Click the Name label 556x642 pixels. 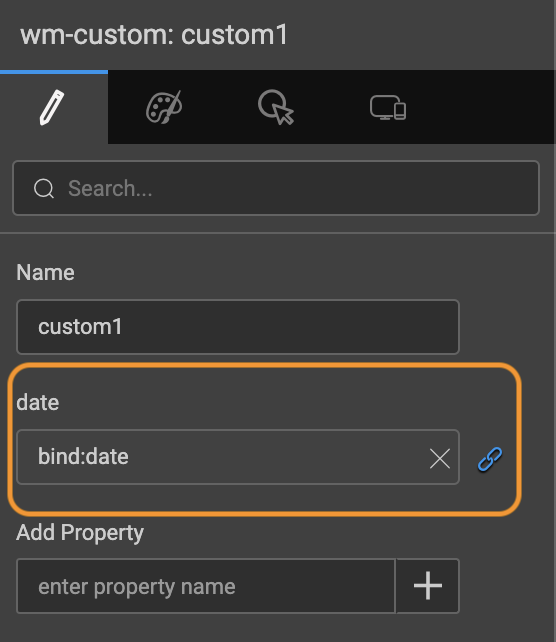tap(45, 272)
